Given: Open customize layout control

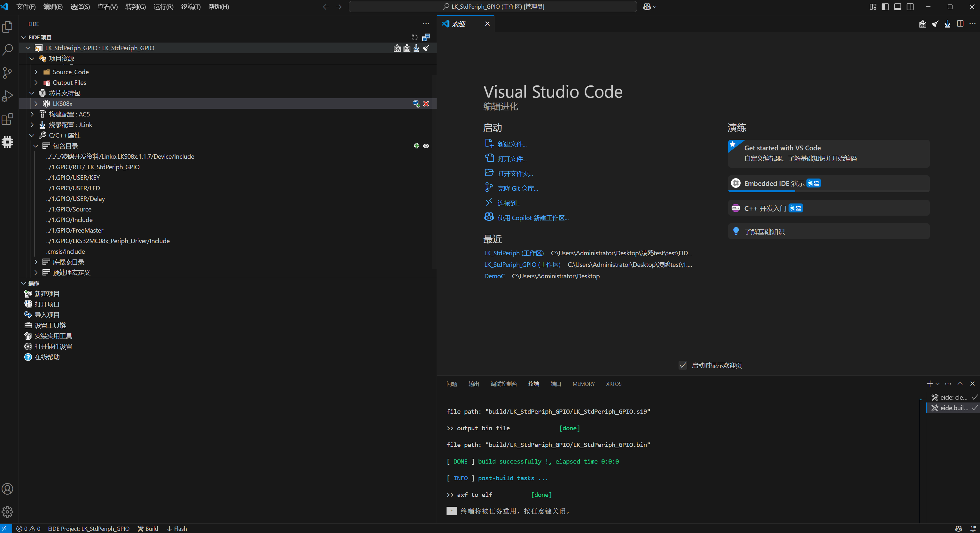Looking at the screenshot, I should pyautogui.click(x=873, y=7).
